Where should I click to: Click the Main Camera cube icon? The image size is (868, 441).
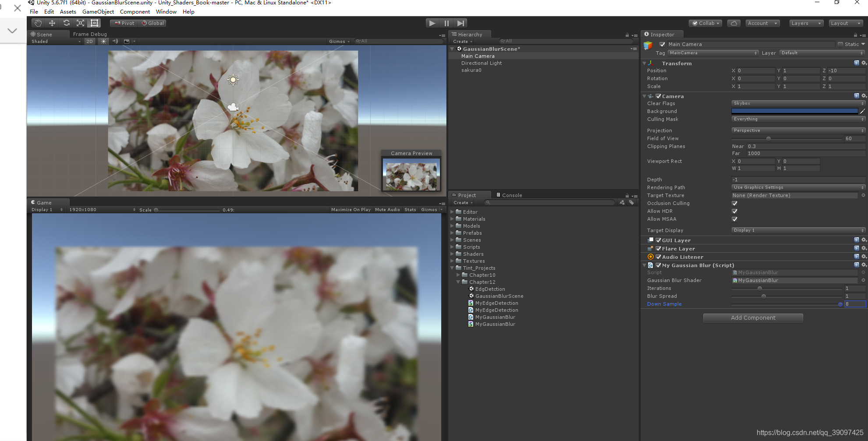pyautogui.click(x=648, y=45)
